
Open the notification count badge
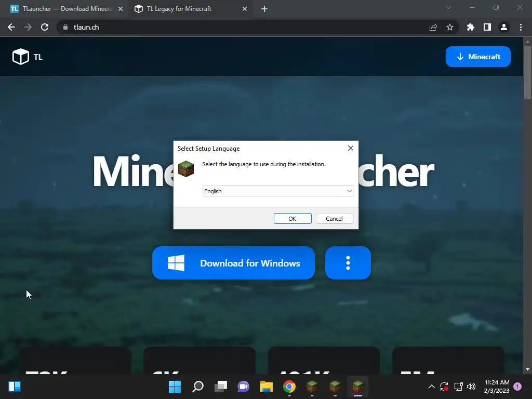[518, 387]
